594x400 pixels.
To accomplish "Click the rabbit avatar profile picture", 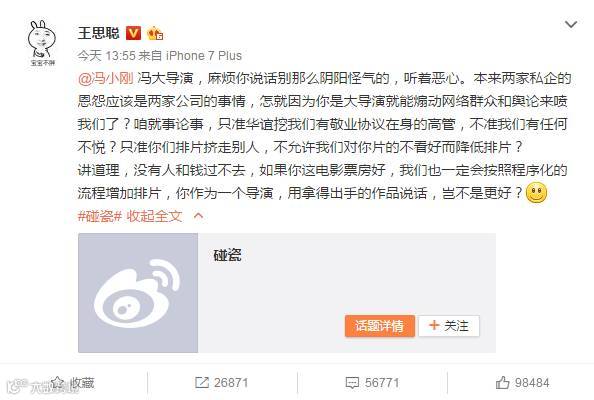I will coord(41,42).
